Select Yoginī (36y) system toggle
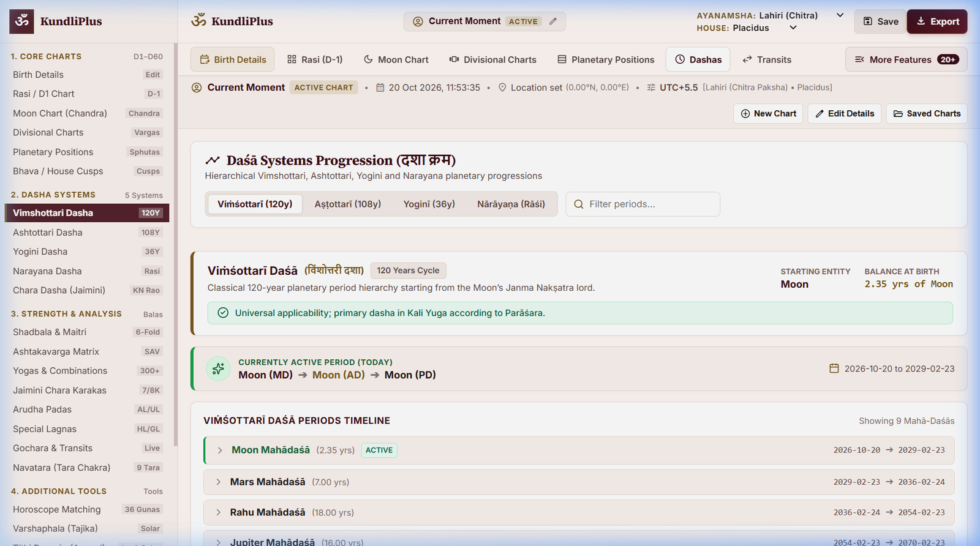Viewport: 980px width, 546px height. pos(429,204)
